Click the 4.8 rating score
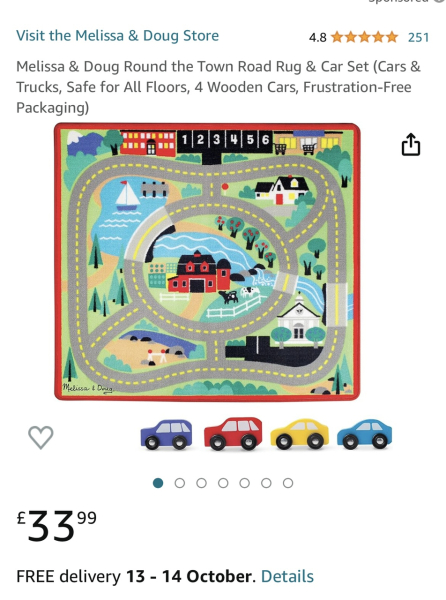446x600 pixels. pos(317,38)
